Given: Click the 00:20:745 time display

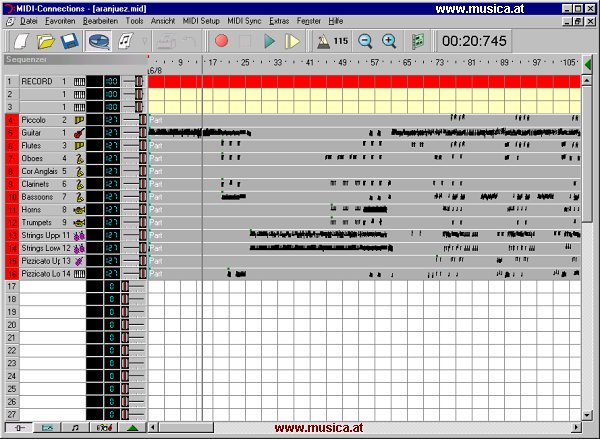Looking at the screenshot, I should [474, 41].
